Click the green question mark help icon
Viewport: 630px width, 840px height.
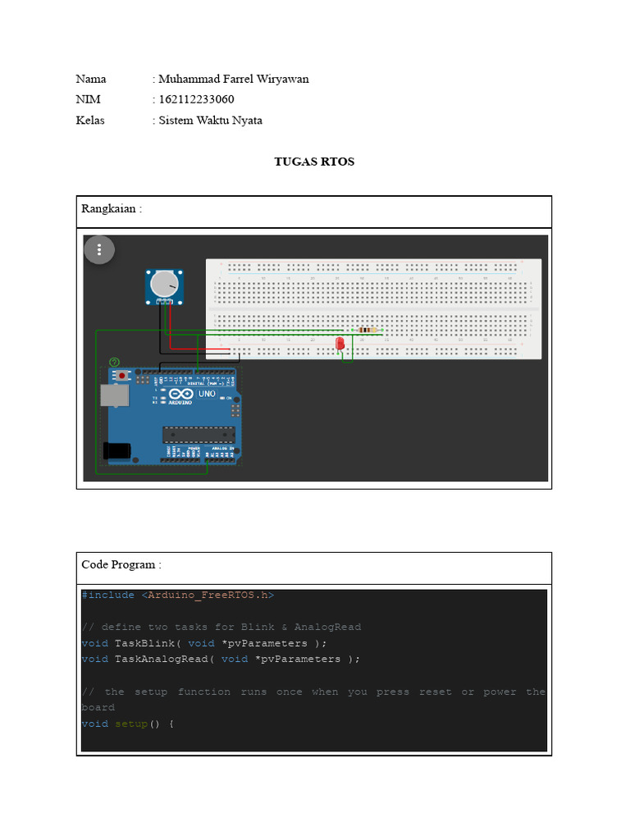(114, 362)
